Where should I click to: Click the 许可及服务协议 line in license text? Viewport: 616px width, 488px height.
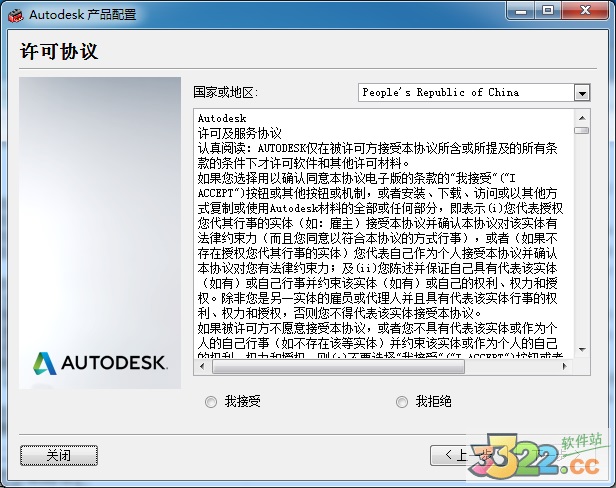pyautogui.click(x=240, y=134)
